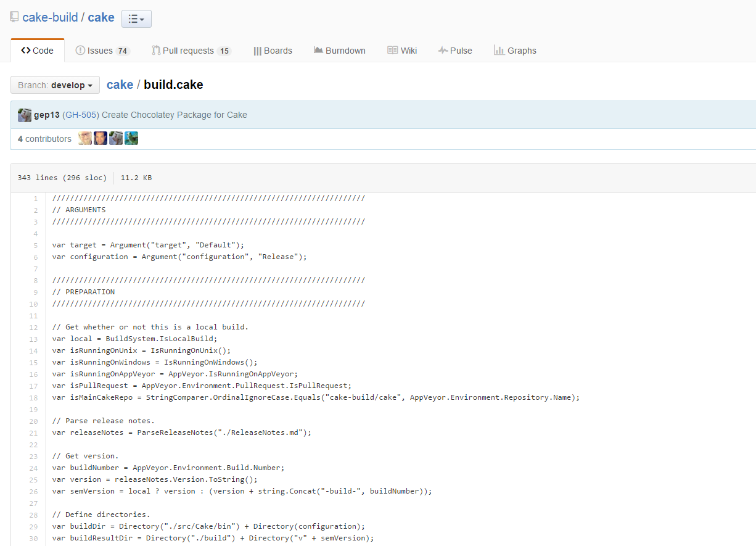
Task: Open the GH-505 issue link
Action: (81, 115)
